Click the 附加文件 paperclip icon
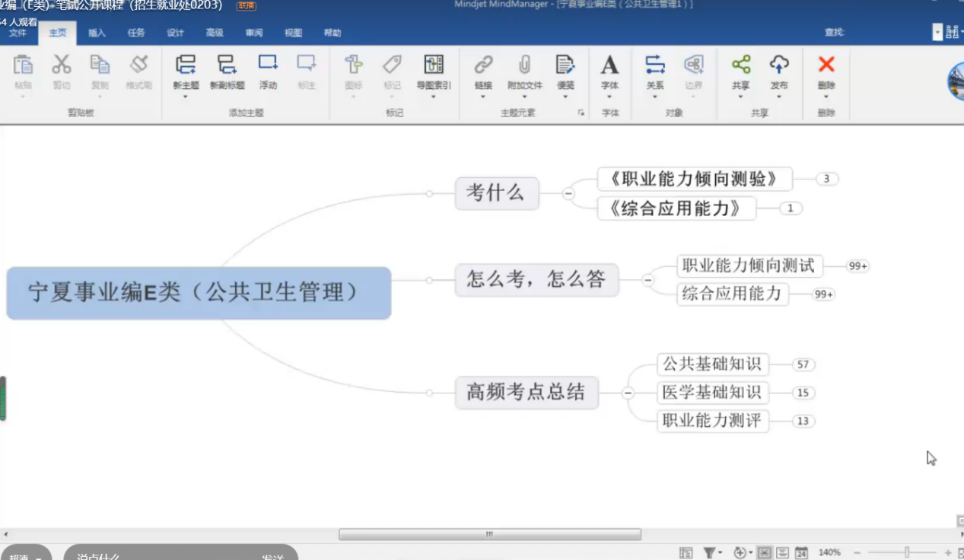 [x=524, y=65]
